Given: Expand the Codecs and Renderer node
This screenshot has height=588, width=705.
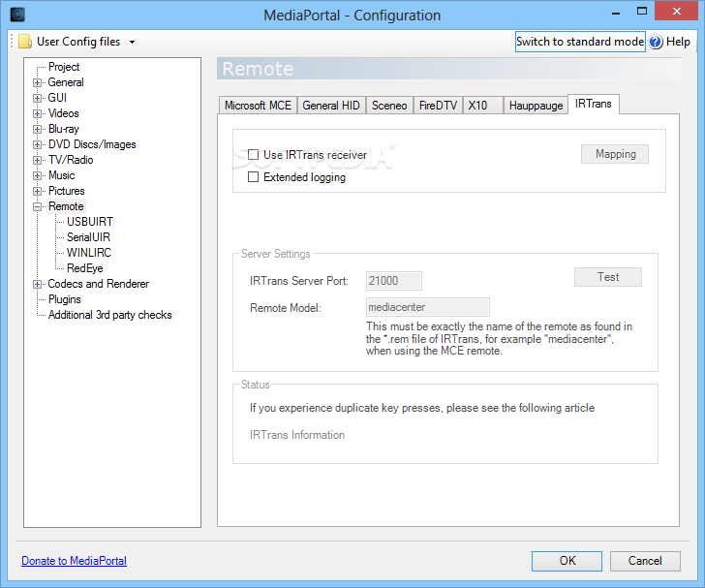Looking at the screenshot, I should pos(38,285).
